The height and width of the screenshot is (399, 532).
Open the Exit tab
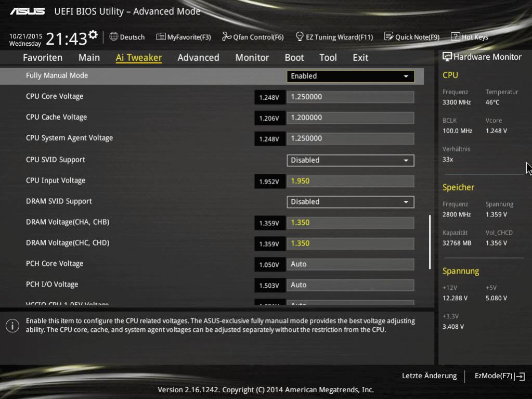point(360,58)
